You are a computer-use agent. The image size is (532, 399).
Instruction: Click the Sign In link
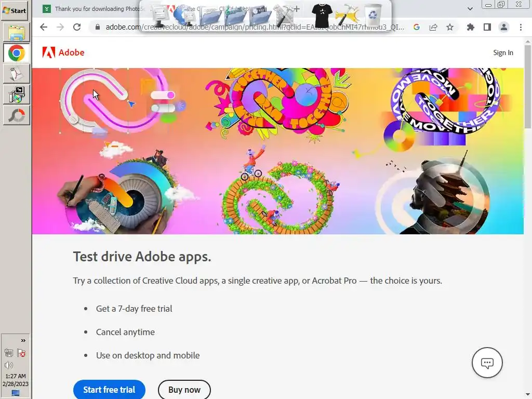click(503, 52)
